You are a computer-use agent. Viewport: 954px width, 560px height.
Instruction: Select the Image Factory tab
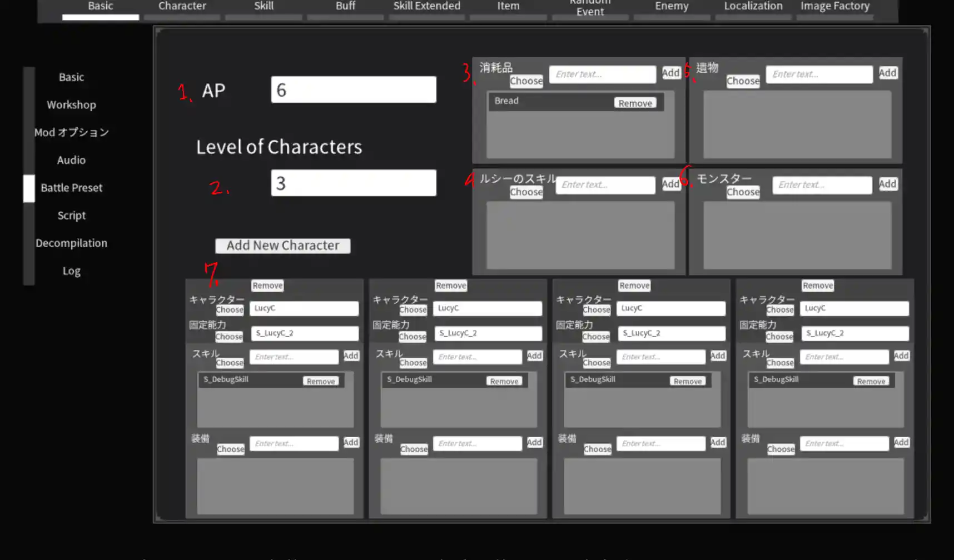click(834, 7)
